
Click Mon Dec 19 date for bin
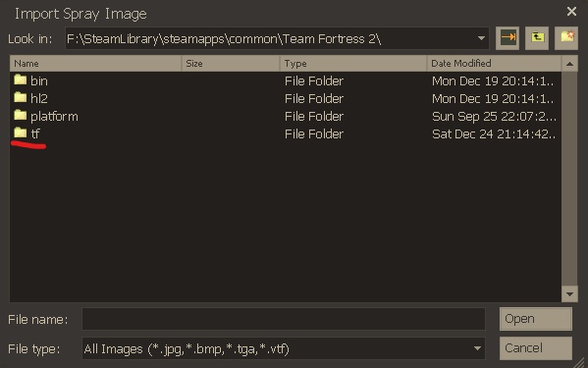coord(493,80)
